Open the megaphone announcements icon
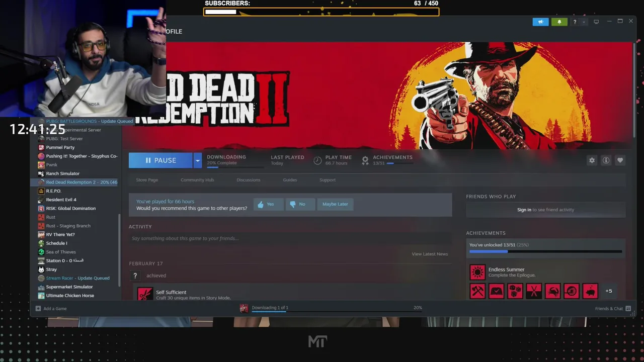This screenshot has width=644, height=362. click(540, 22)
